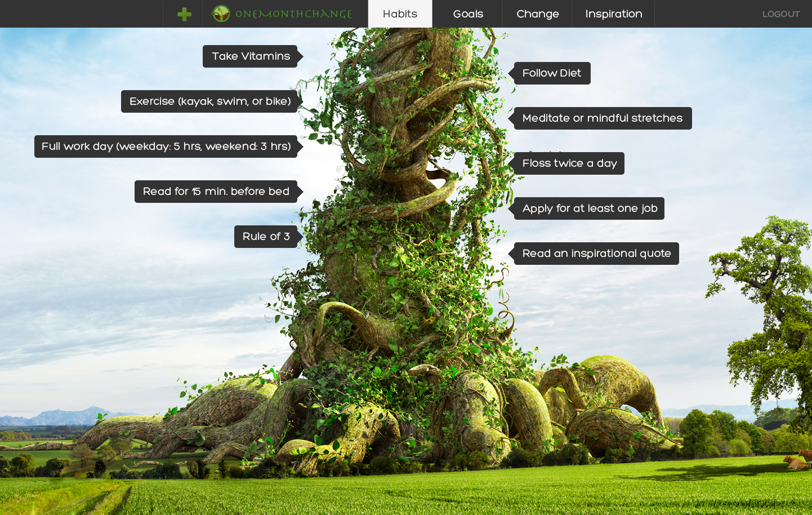
Task: Select the Rule of 3 habit
Action: click(266, 237)
